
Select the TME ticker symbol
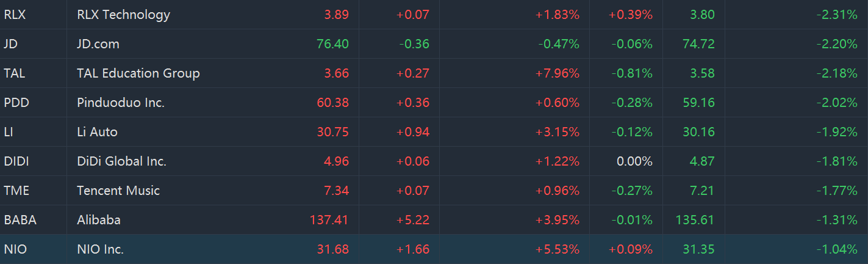[16, 191]
